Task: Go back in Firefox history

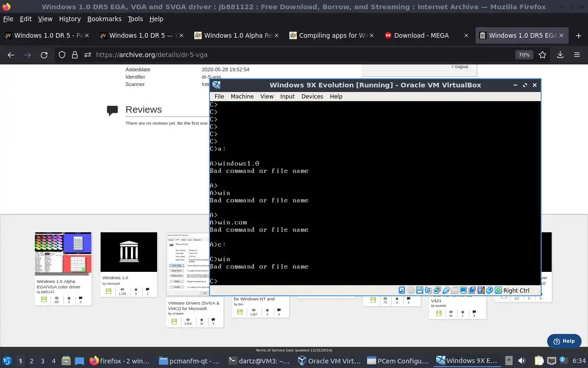Action: [x=11, y=55]
